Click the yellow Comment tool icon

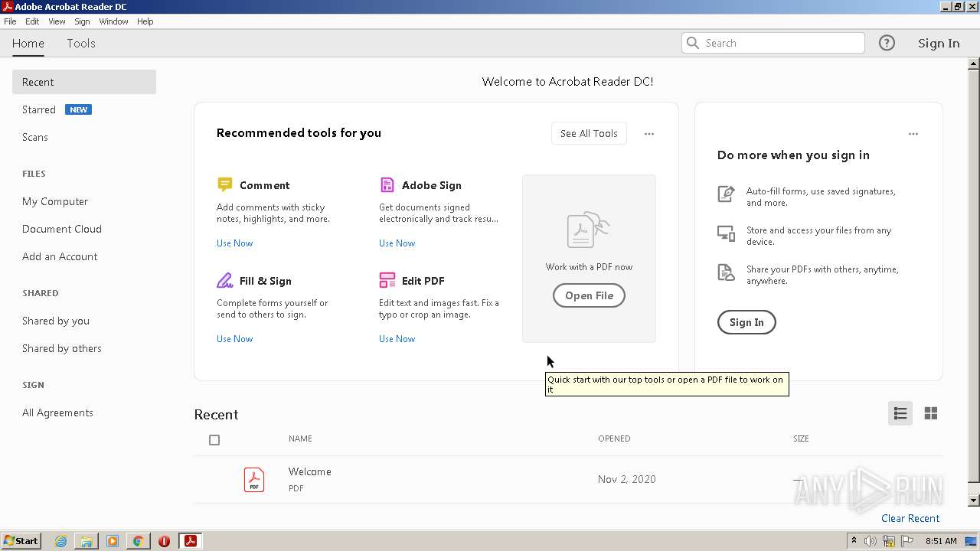coord(224,184)
